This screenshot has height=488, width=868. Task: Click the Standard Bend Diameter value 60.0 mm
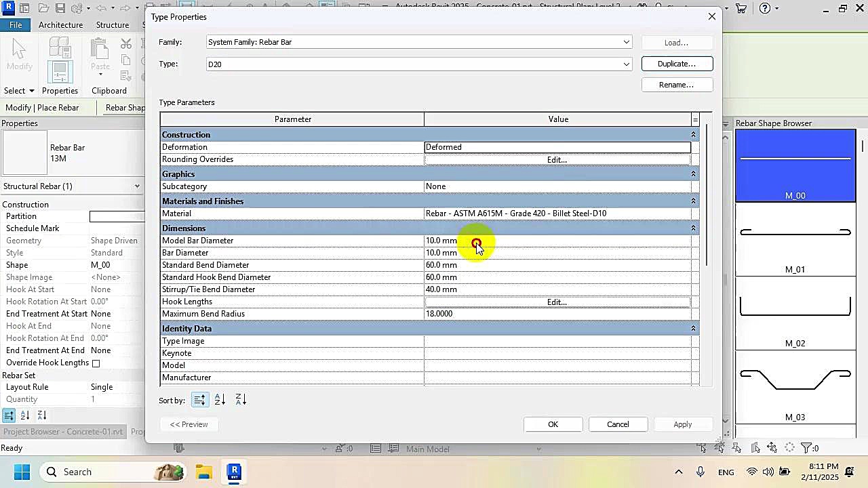(x=557, y=265)
